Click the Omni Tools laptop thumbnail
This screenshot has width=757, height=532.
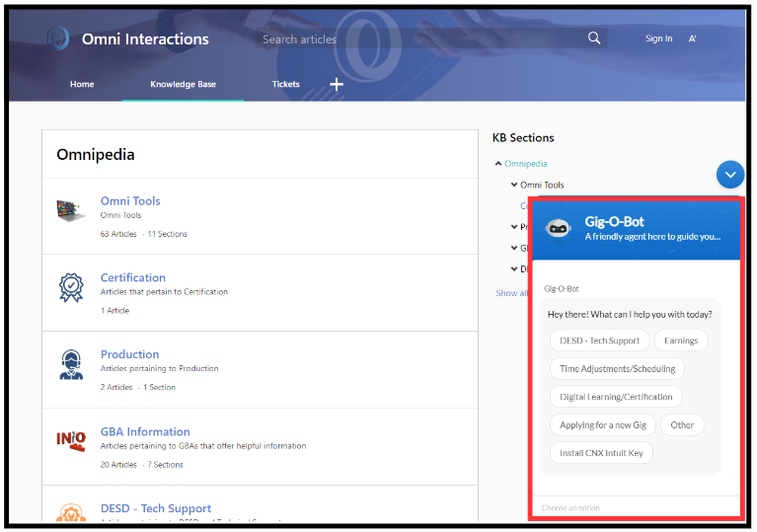click(70, 211)
